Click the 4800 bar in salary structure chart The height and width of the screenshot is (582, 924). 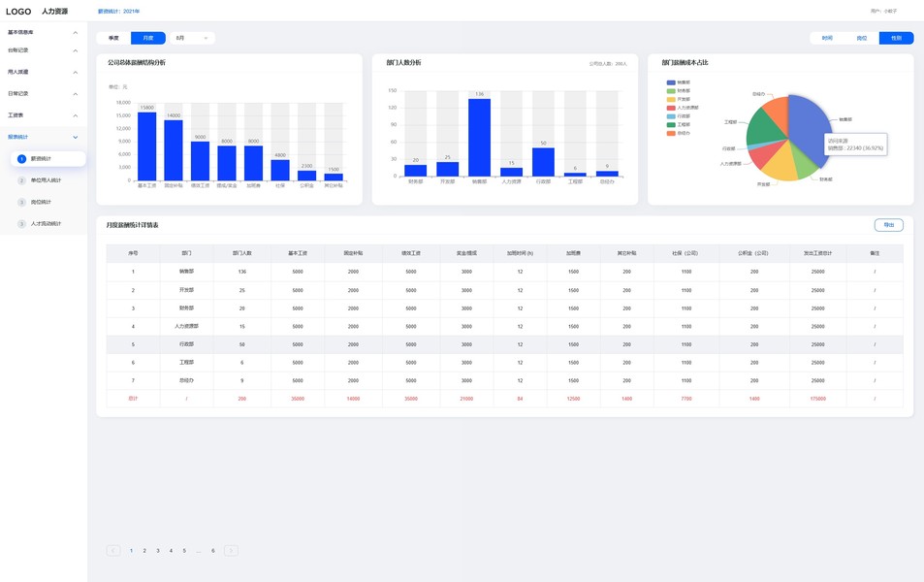[280, 170]
